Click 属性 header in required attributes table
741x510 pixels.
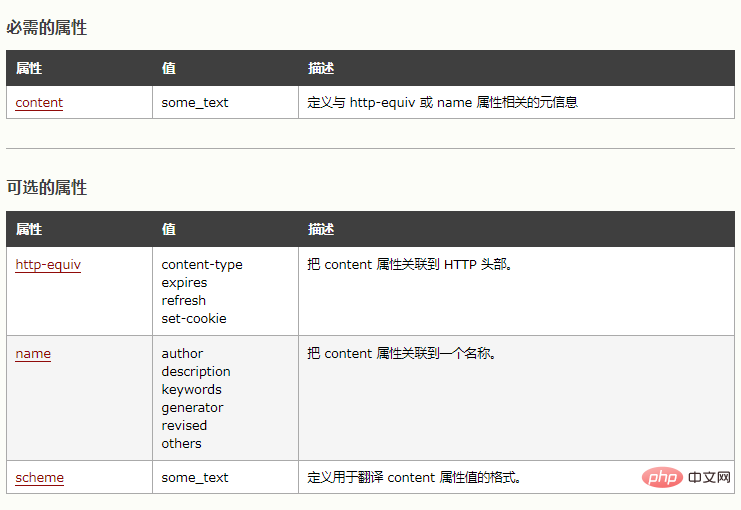(x=29, y=68)
